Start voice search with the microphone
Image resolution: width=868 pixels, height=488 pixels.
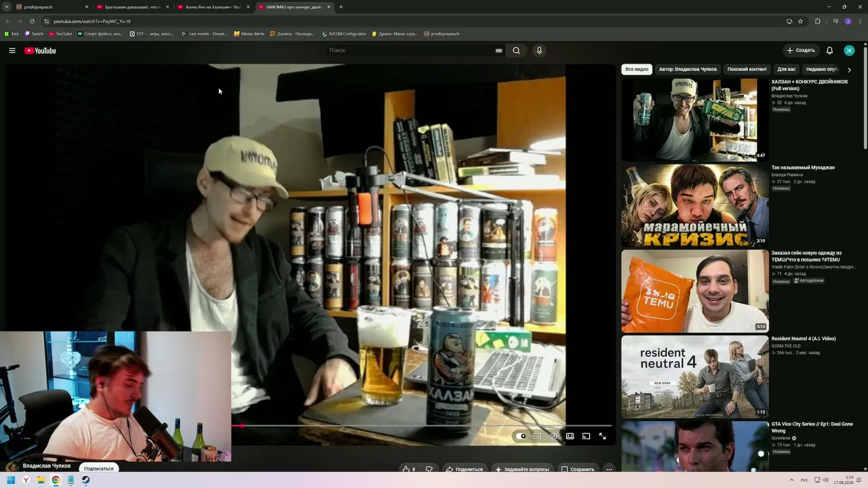pos(539,51)
